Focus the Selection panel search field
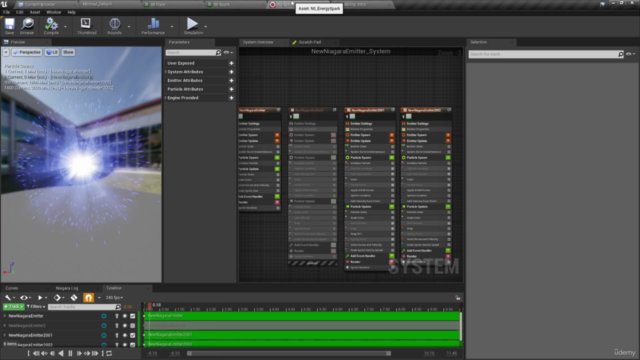Screen dimensions: 640x360 [x=546, y=54]
